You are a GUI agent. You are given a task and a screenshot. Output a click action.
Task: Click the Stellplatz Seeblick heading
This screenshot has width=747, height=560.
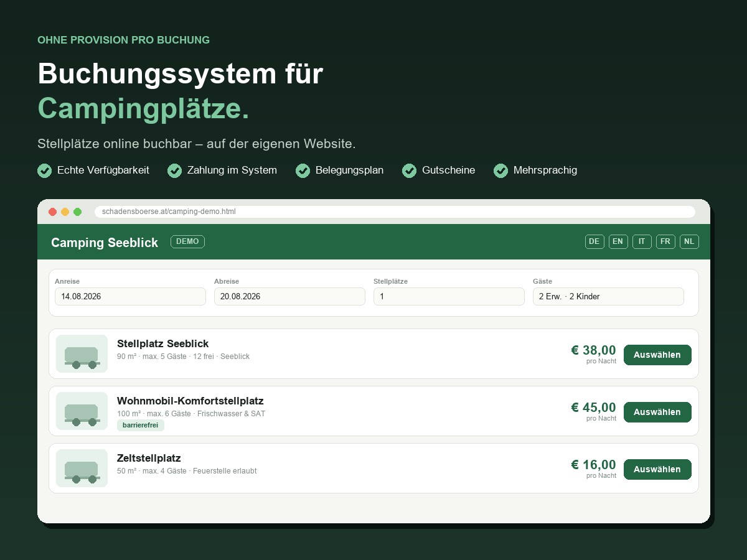tap(163, 343)
